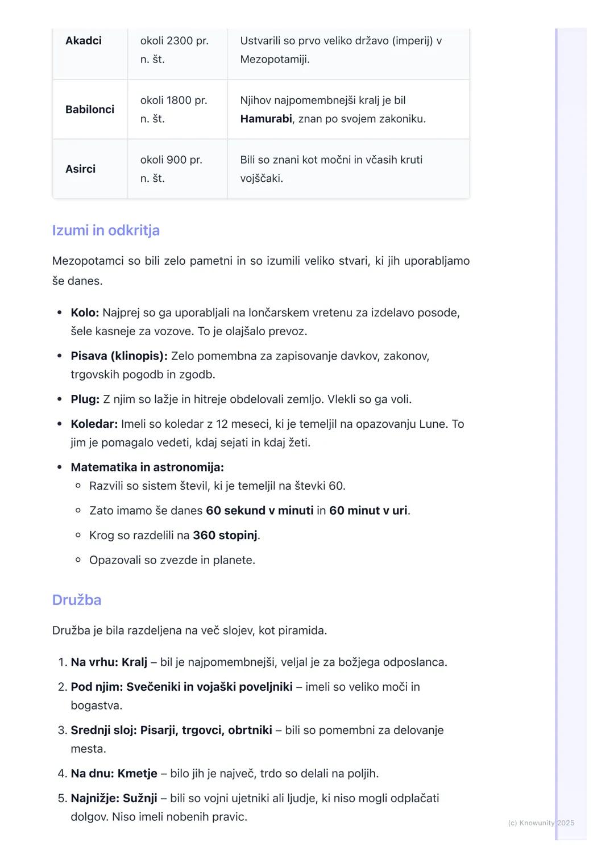Click the "Pisava (klinopis):" bullet label
The height and width of the screenshot is (868, 614).
click(119, 356)
